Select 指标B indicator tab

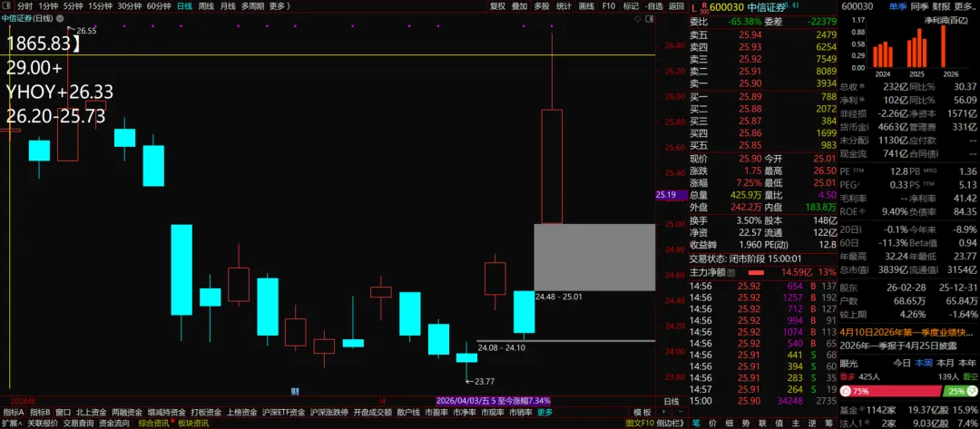tap(40, 412)
